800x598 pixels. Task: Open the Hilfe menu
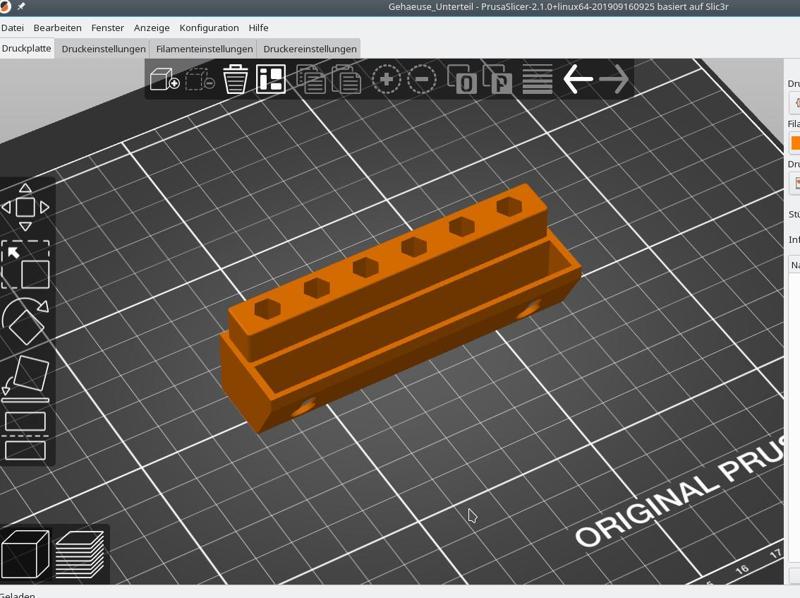[258, 28]
